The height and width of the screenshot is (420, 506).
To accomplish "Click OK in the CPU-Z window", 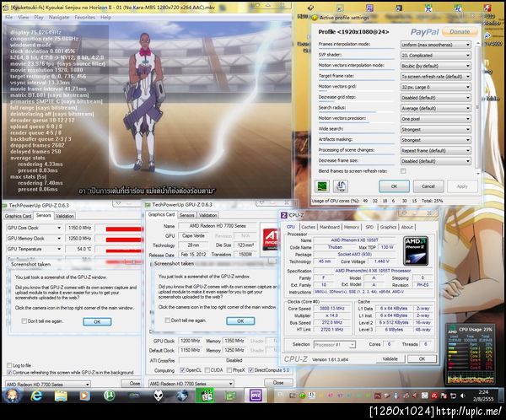I will point(422,358).
